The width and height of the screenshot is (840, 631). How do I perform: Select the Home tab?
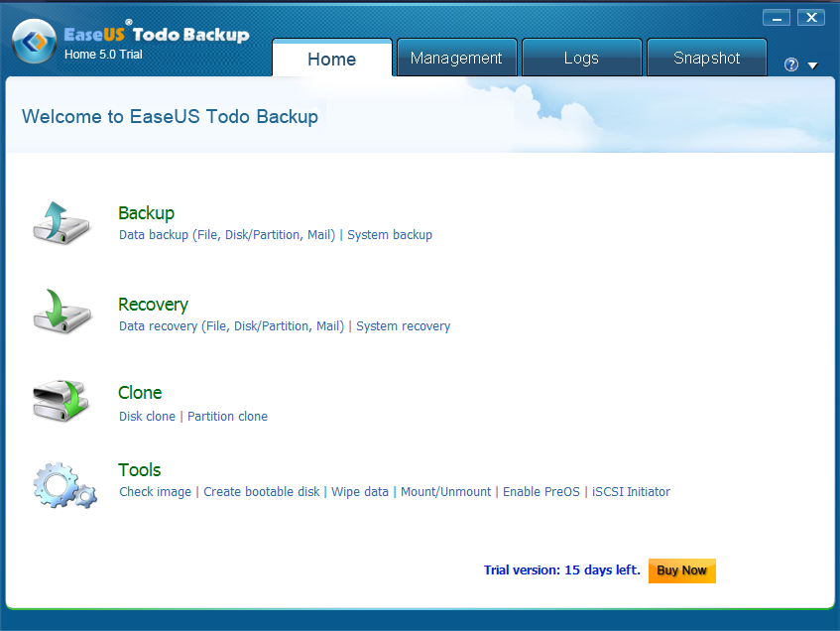(x=331, y=60)
